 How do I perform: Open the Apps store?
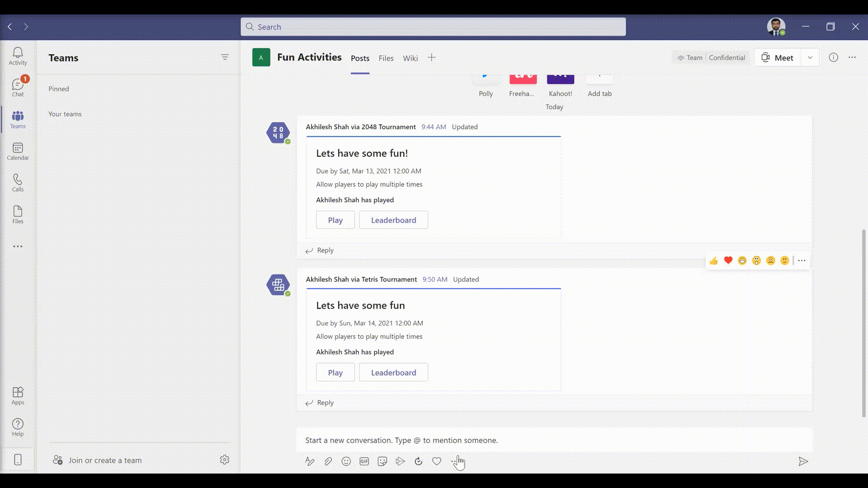coord(18,396)
